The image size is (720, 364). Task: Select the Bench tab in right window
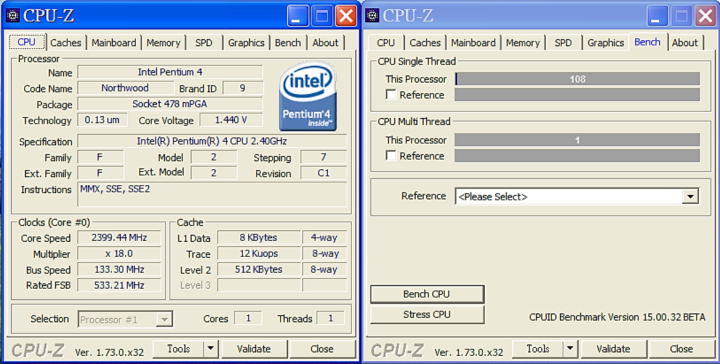point(647,42)
